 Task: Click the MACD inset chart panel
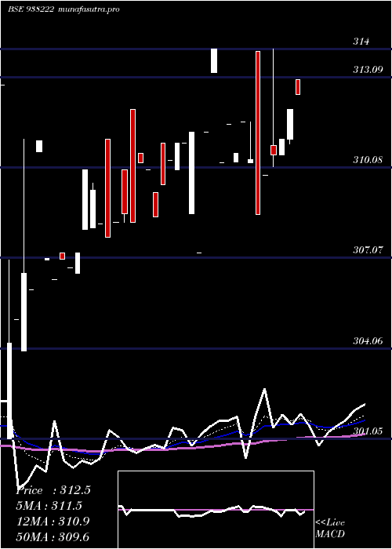216,510
